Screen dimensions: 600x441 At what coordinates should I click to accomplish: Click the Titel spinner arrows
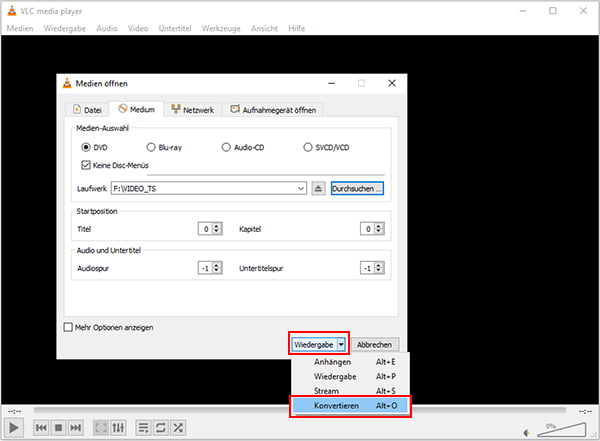point(217,229)
